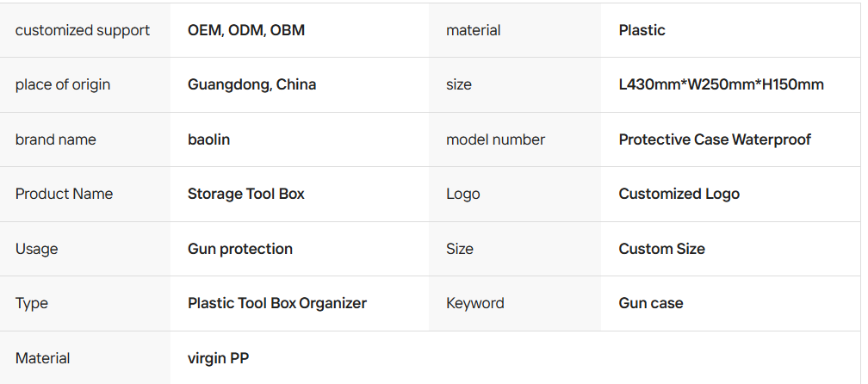The image size is (868, 384).
Task: Click the 'Storage Tool Box' value
Action: [246, 194]
